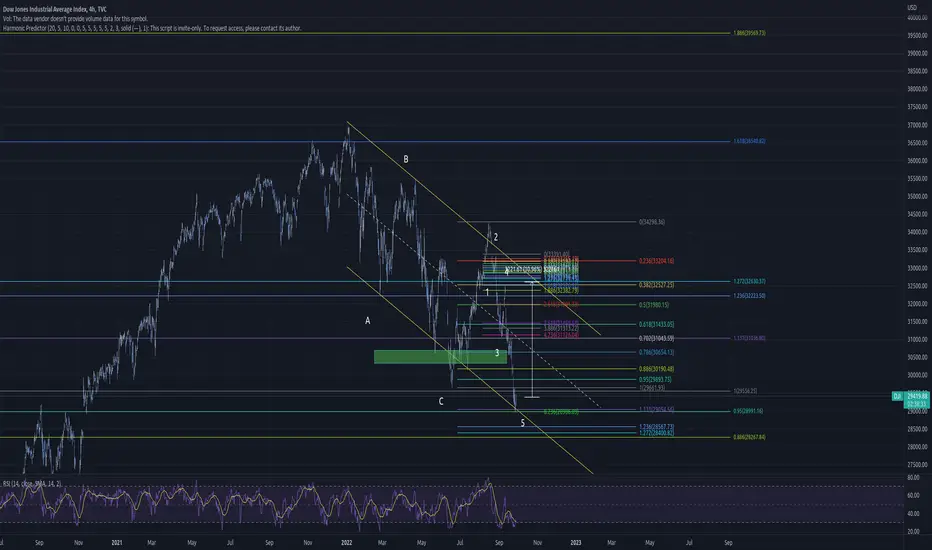The height and width of the screenshot is (550, 932).
Task: Click the 1.272(28400.82) extension label
Action: [x=656, y=433]
